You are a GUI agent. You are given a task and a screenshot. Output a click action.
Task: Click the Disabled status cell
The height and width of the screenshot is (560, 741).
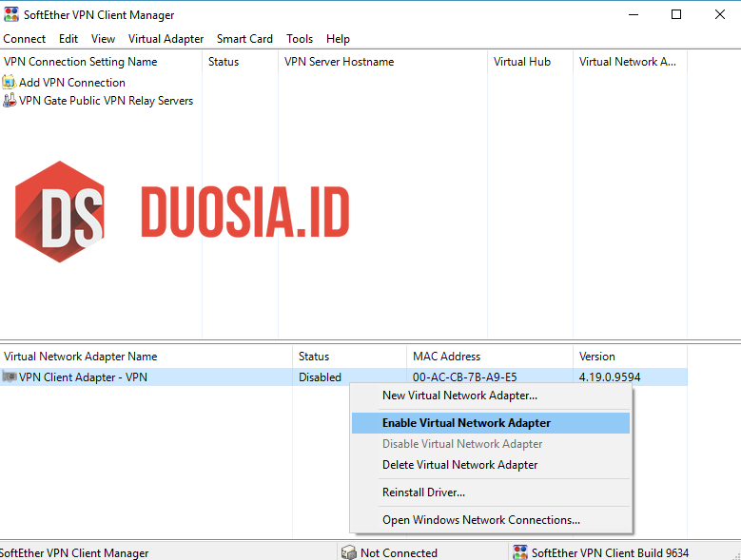(320, 377)
